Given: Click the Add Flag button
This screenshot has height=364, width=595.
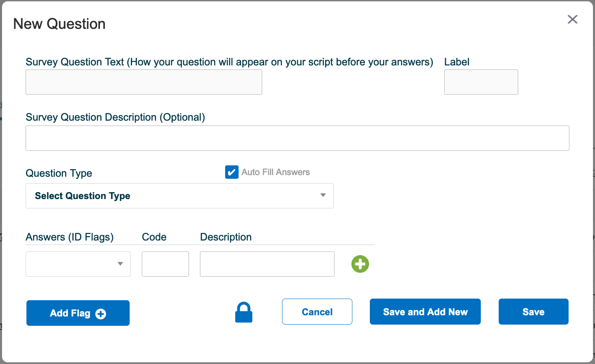Looking at the screenshot, I should click(78, 313).
